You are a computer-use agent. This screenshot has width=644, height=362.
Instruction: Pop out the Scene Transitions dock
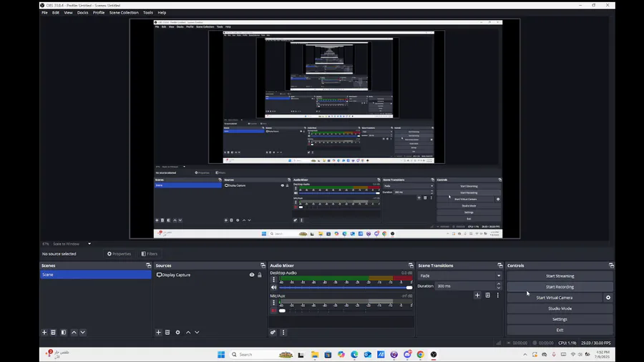click(500, 265)
